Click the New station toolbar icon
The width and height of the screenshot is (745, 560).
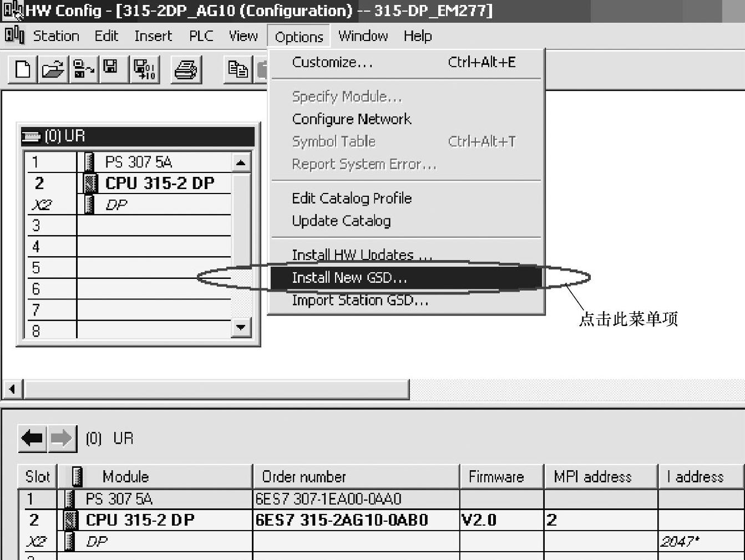[23, 69]
